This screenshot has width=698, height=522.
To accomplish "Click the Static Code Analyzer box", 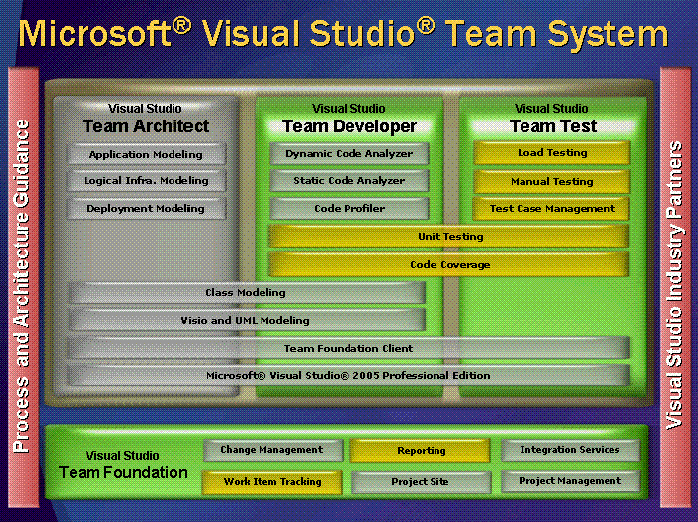I will point(349,181).
